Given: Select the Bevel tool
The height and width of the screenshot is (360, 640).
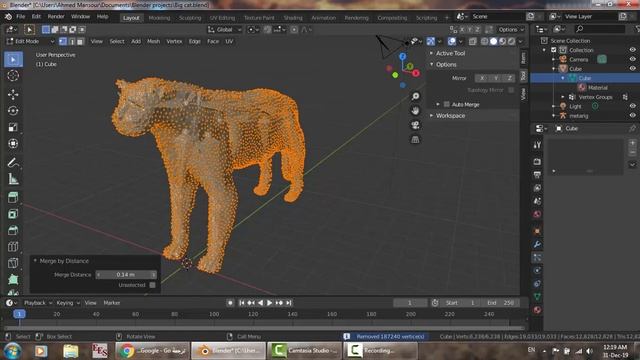Looking at the screenshot, I should coord(13,230).
